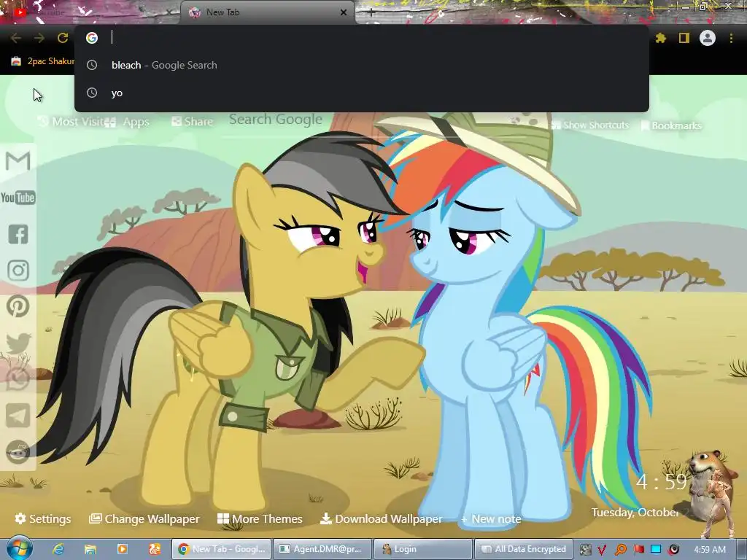This screenshot has width=747, height=560.
Task: Click Show Shortcuts
Action: (x=589, y=125)
